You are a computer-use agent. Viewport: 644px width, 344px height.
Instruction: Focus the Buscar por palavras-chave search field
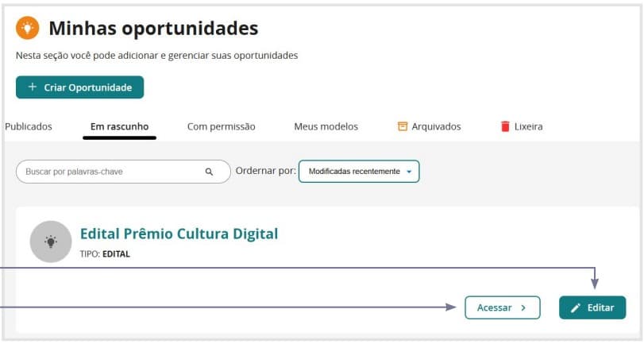point(111,172)
